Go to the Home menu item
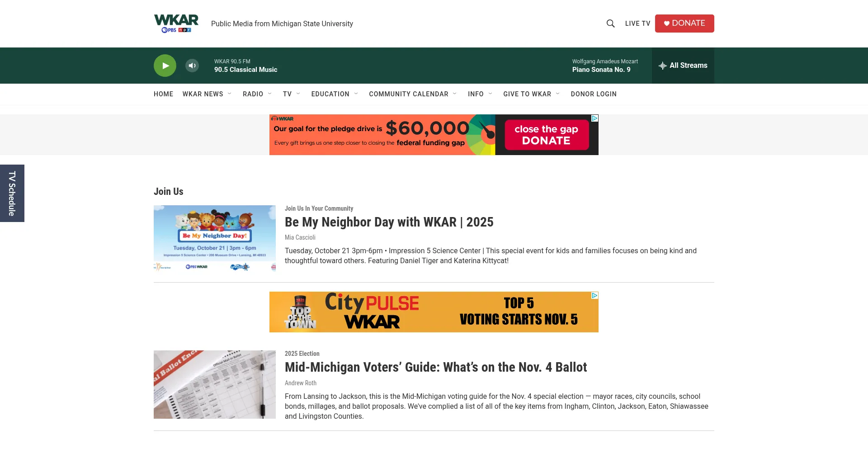Viewport: 868px width, 449px height. click(163, 94)
